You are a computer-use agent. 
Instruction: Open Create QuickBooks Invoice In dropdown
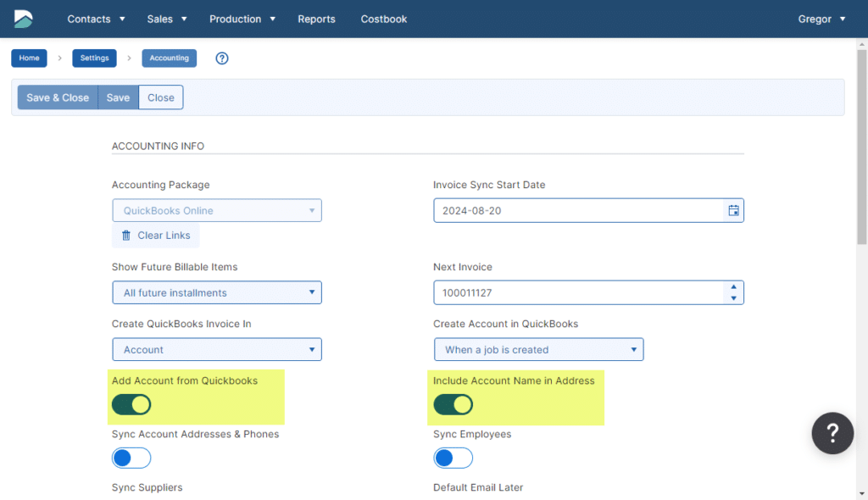pos(217,349)
